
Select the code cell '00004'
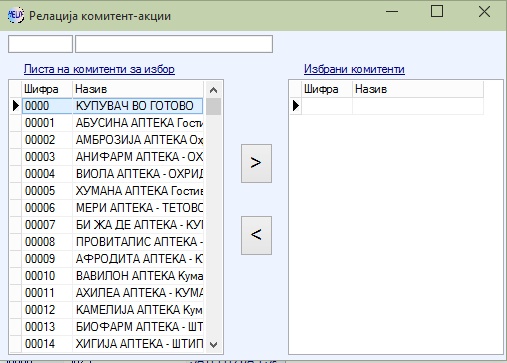click(47, 174)
